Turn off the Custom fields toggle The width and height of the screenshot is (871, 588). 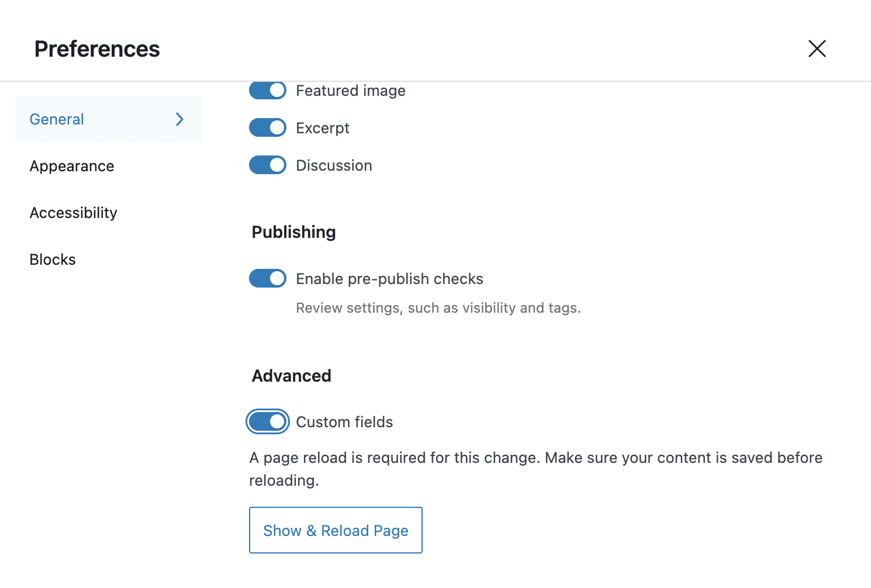267,421
